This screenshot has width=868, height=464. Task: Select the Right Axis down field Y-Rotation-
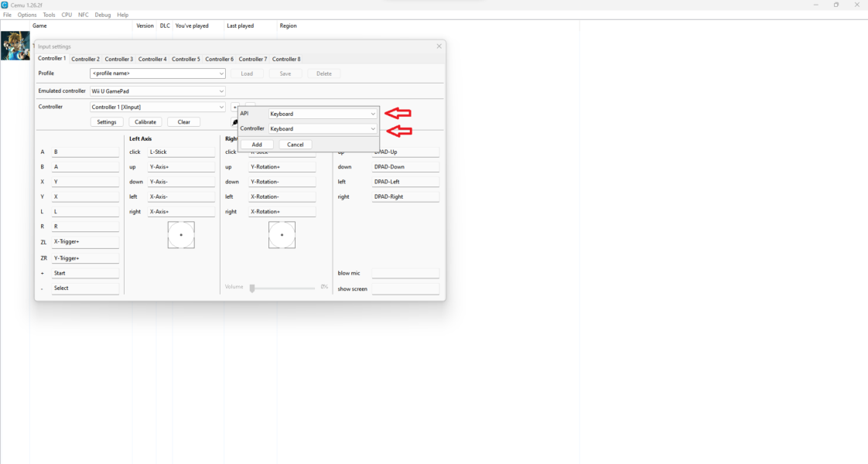pos(282,182)
